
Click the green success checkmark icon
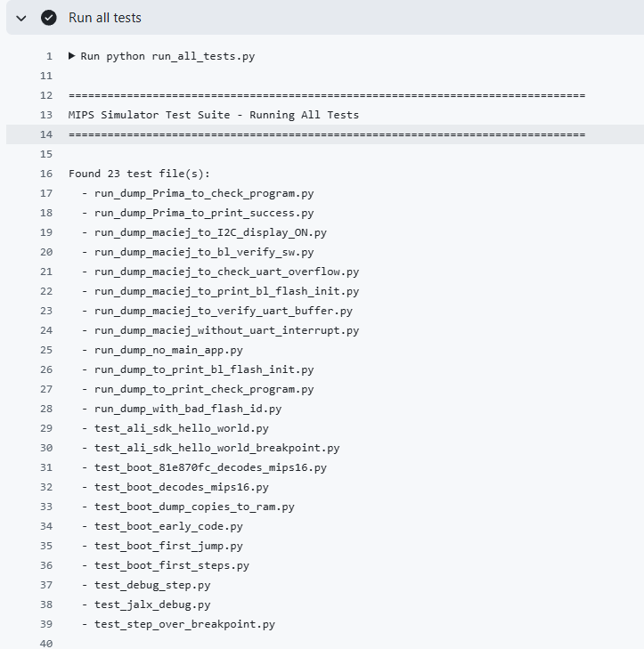49,18
